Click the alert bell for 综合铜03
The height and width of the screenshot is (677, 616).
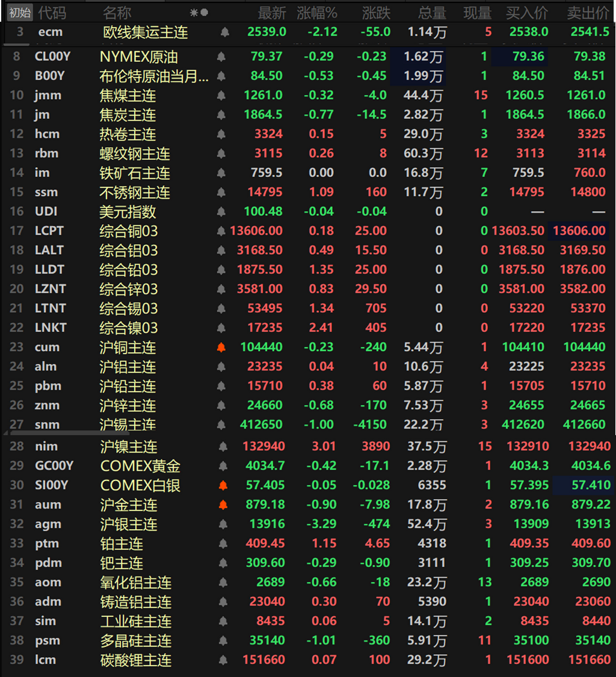(x=221, y=231)
